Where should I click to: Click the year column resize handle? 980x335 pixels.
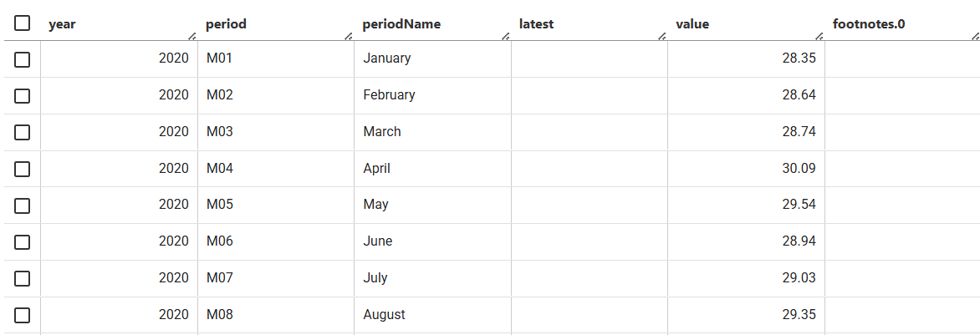[x=191, y=36]
